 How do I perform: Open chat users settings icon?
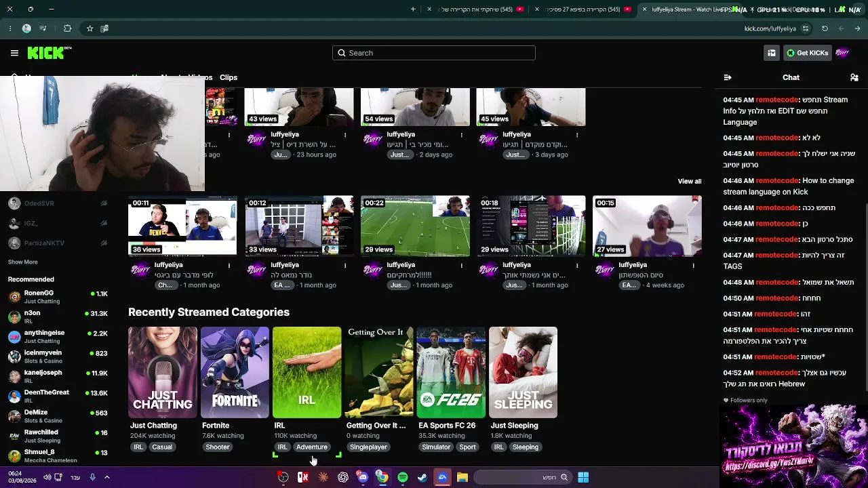pyautogui.click(x=854, y=77)
